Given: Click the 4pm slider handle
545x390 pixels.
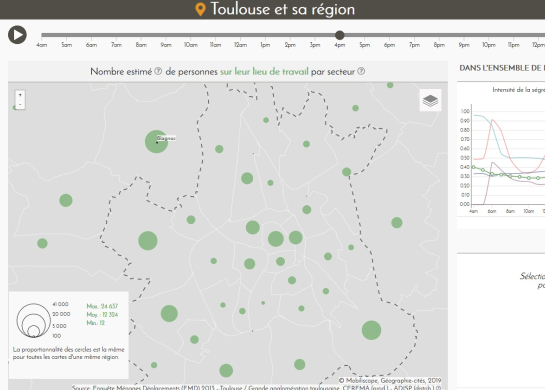Looking at the screenshot, I should click(x=340, y=35).
